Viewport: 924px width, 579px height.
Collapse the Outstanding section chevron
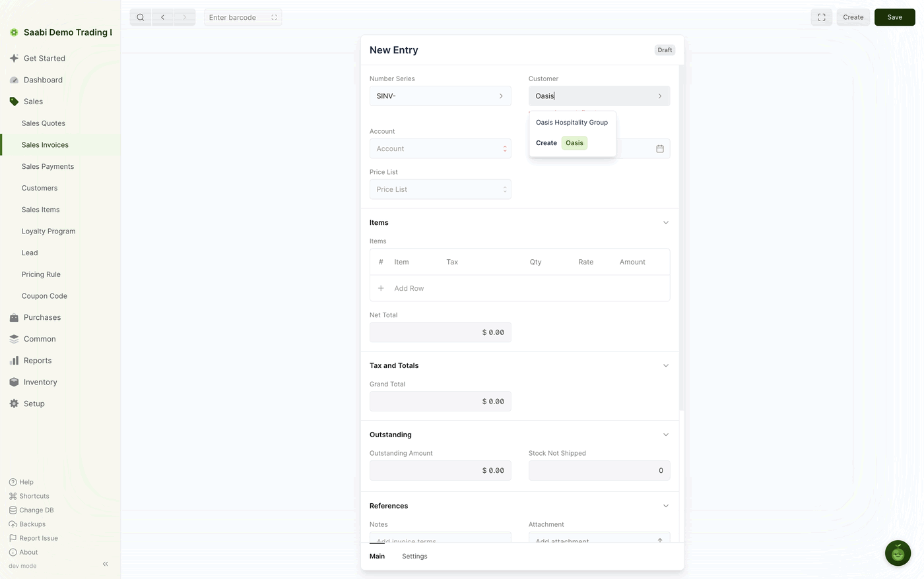[665, 435]
